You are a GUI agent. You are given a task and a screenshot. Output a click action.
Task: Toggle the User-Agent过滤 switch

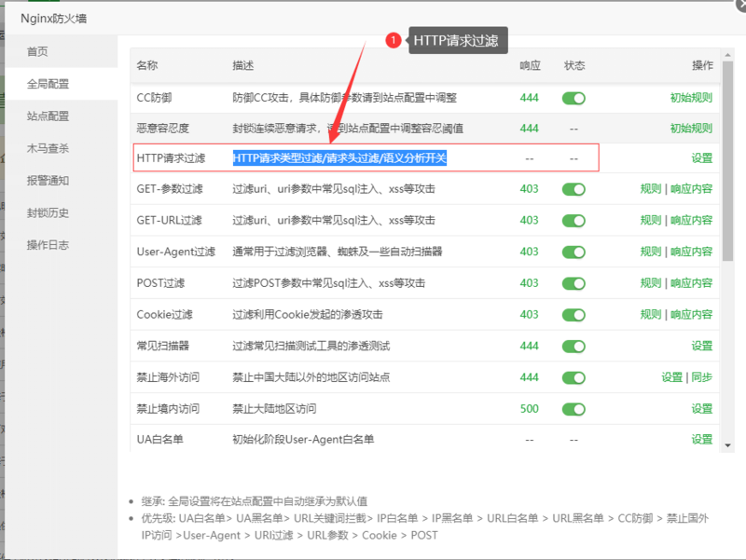click(x=573, y=252)
